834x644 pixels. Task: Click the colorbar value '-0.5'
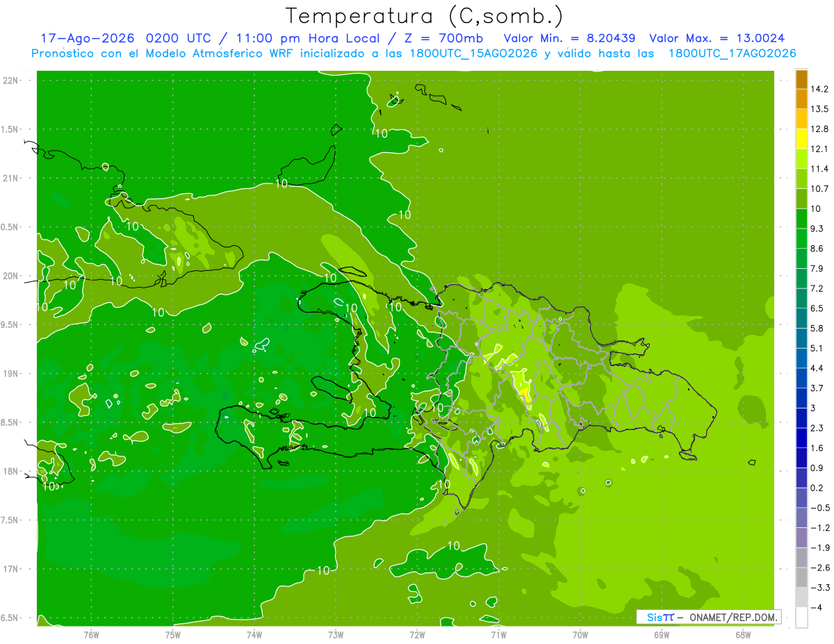(x=819, y=508)
